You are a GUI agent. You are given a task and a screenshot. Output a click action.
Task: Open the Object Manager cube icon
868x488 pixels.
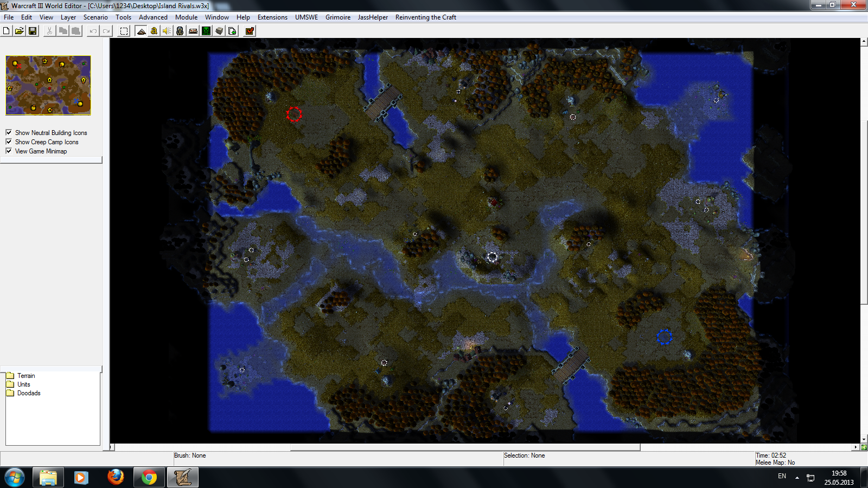click(219, 31)
